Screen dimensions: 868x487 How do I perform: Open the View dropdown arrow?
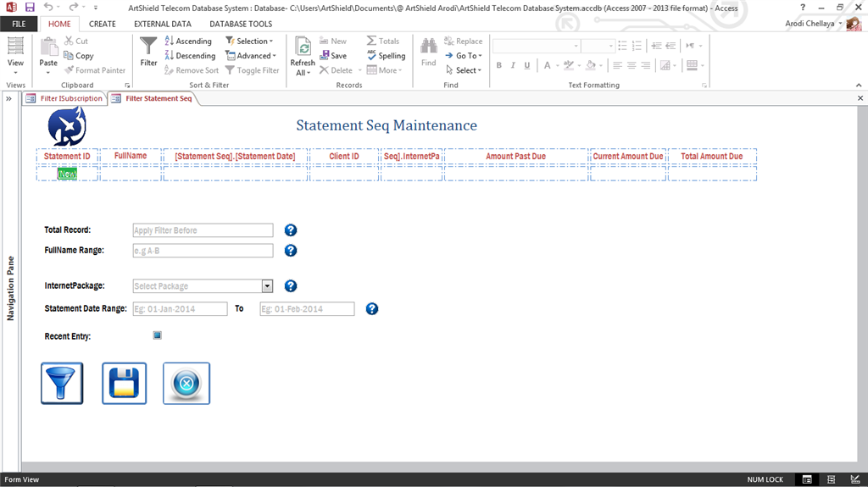pyautogui.click(x=15, y=73)
